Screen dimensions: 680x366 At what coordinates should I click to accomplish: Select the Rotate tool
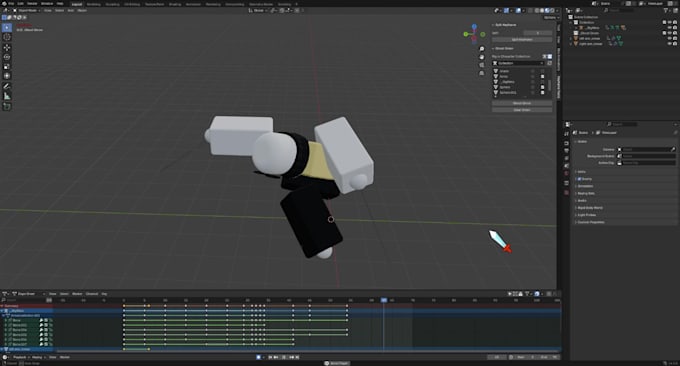tap(7, 57)
